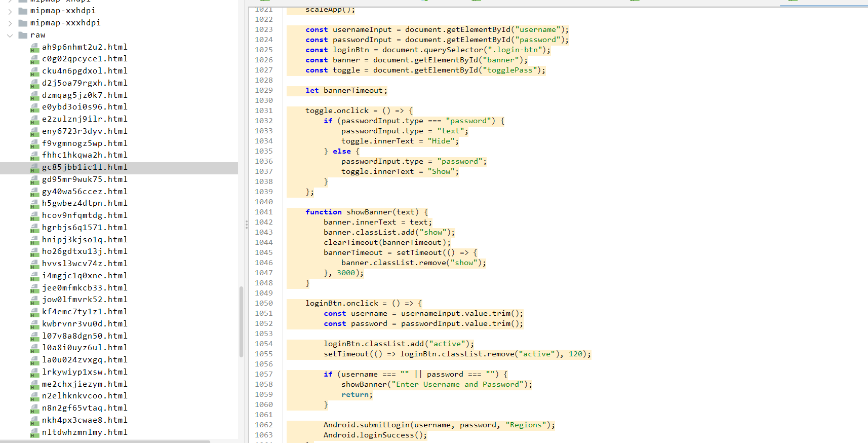868x443 pixels.
Task: Click the file icon beside hcov9nfqmtdg.html
Action: click(x=34, y=216)
